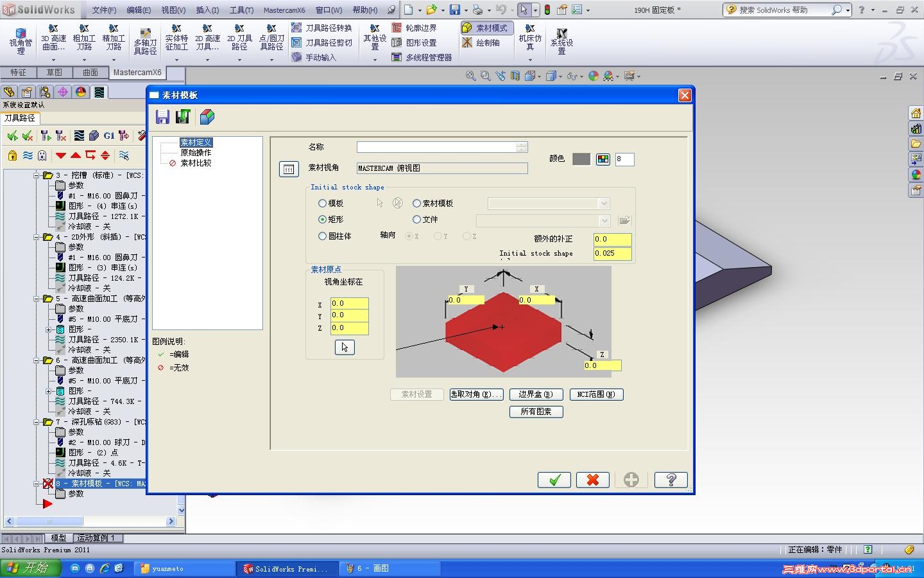Switch to the 草图 tab
The width and height of the screenshot is (924, 578).
(55, 73)
